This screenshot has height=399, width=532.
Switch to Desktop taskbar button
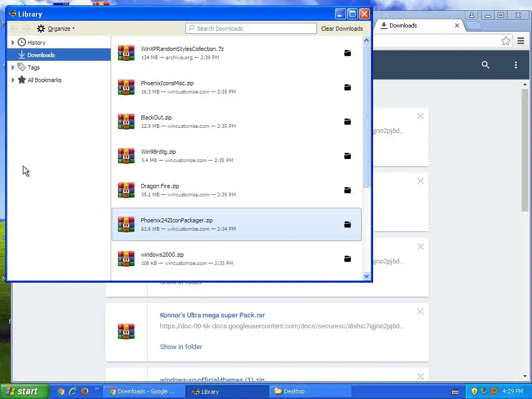click(x=311, y=391)
